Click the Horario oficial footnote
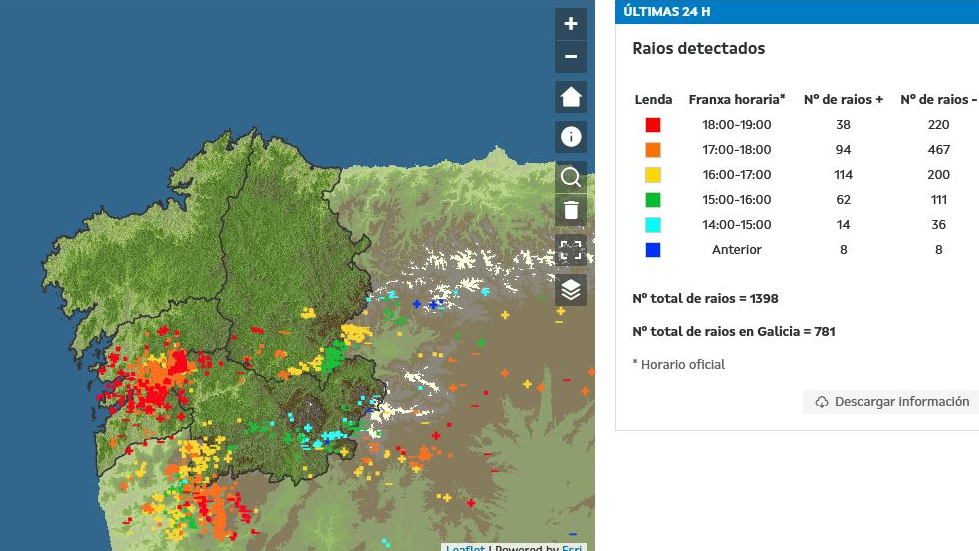This screenshot has height=551, width=979. pos(679,364)
